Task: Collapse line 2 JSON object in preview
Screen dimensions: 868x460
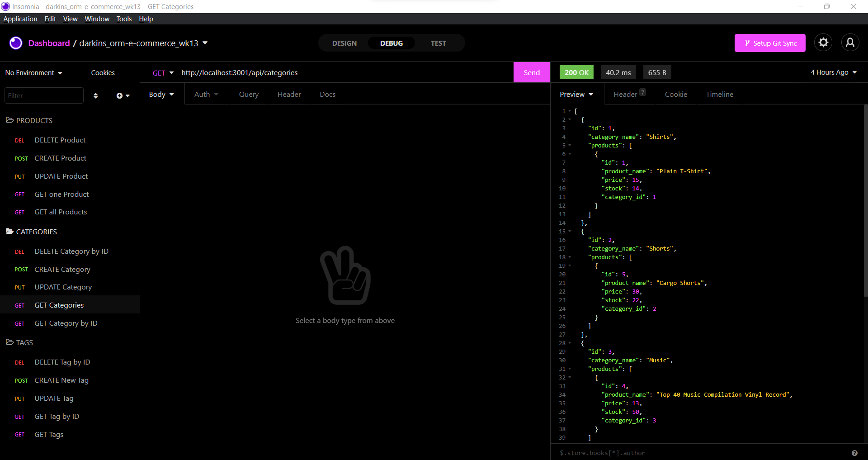Action: click(x=569, y=120)
